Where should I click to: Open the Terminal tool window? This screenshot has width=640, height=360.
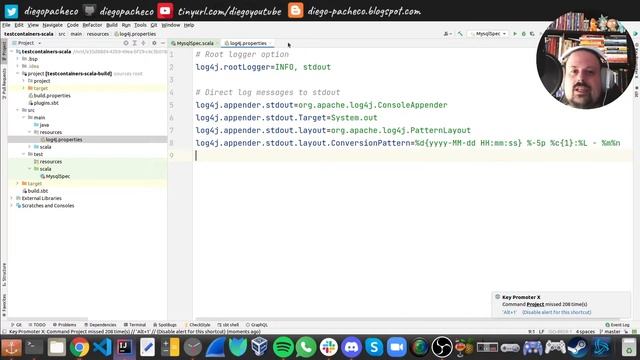pos(135,325)
